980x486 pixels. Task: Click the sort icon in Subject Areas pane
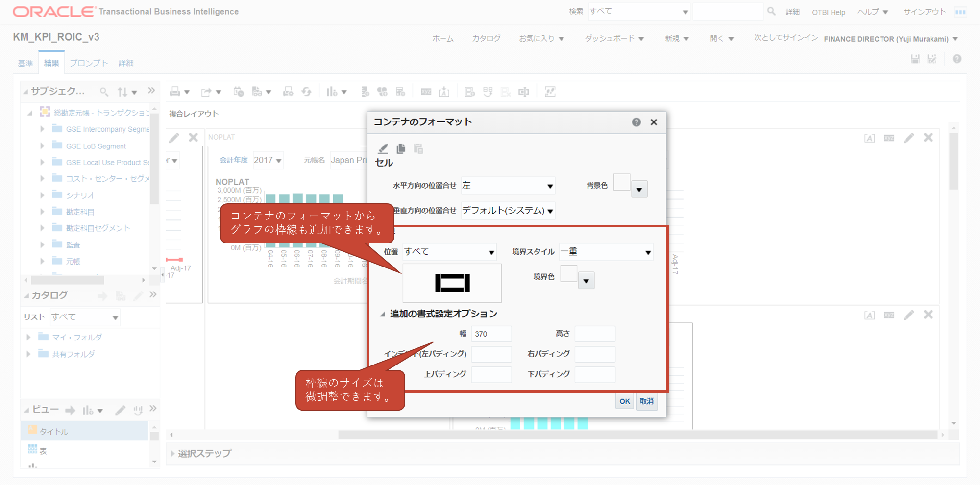[x=122, y=91]
